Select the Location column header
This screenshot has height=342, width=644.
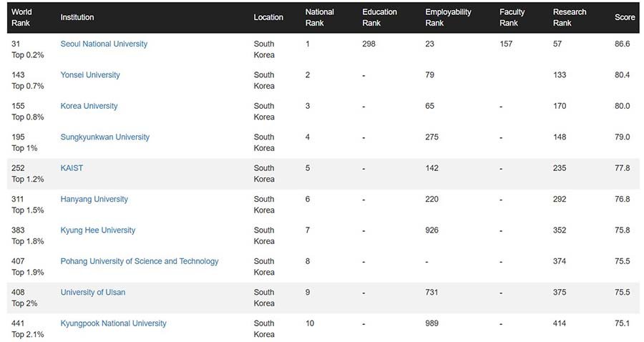[x=268, y=17]
